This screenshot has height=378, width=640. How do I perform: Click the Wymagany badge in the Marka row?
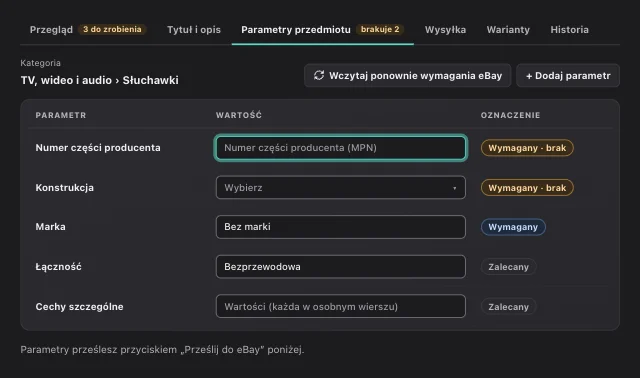513,227
